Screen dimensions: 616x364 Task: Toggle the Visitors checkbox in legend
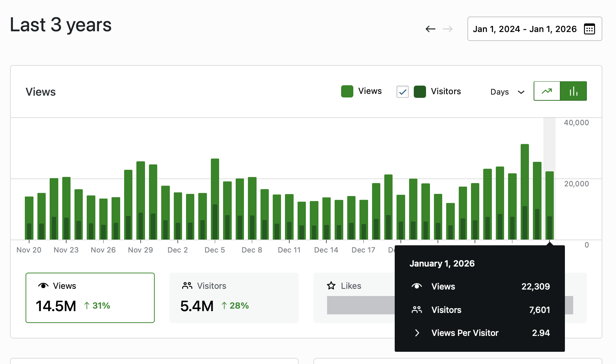[x=402, y=92]
